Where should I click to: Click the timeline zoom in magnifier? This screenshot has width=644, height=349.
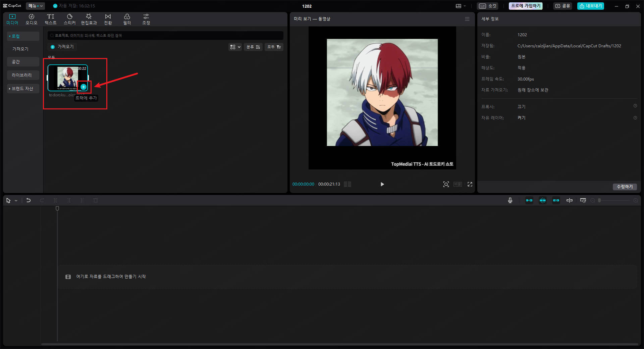pos(635,200)
